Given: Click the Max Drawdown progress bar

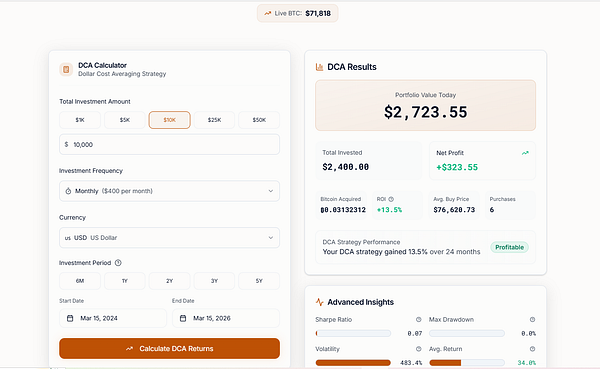Looking at the screenshot, I should pyautogui.click(x=467, y=333).
